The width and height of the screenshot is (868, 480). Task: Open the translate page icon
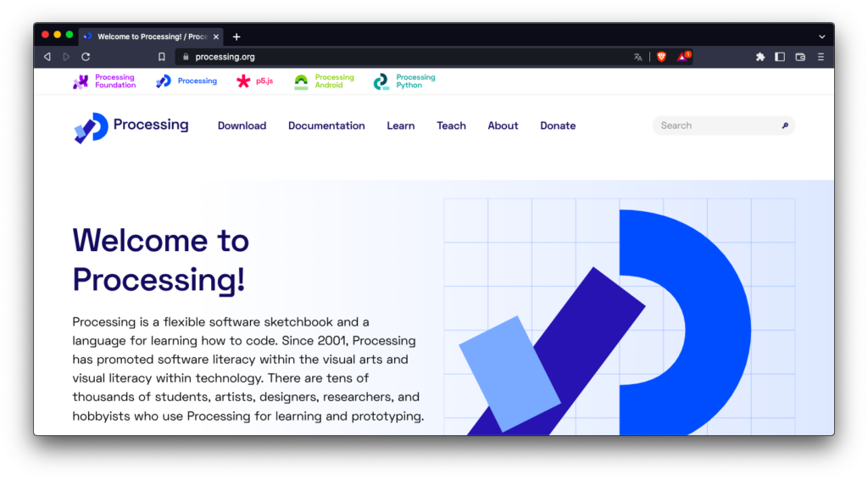[x=637, y=57]
